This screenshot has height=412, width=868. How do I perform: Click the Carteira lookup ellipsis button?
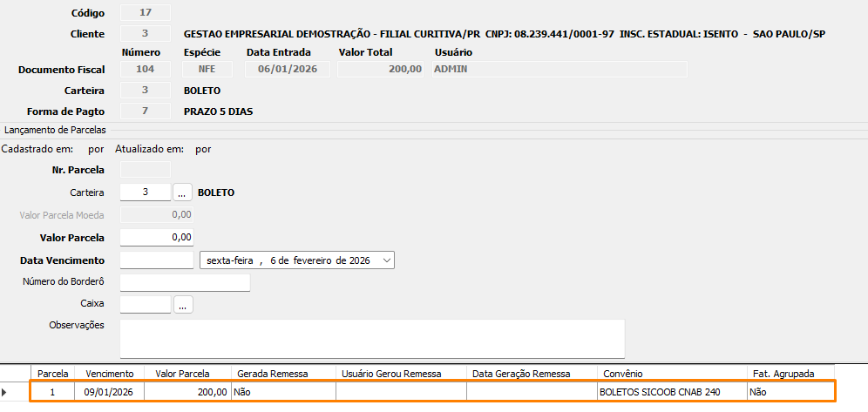182,192
